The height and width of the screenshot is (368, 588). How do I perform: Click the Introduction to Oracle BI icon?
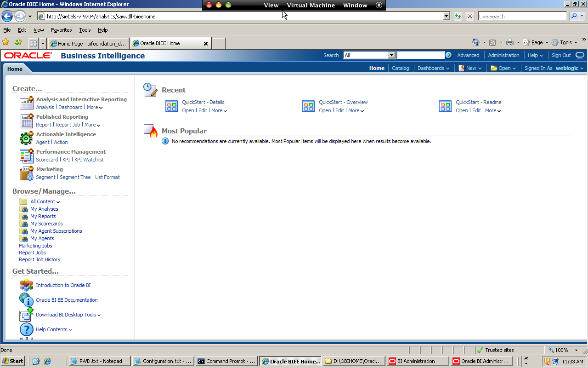26,285
